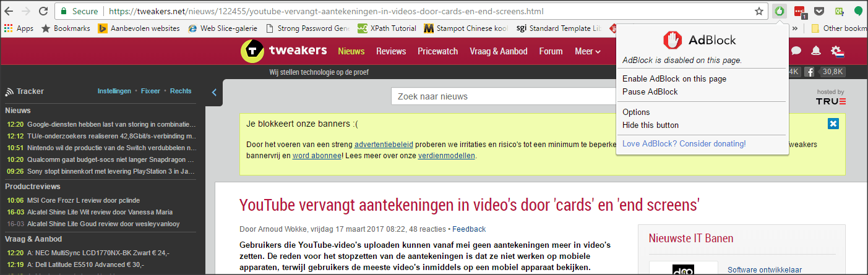Click Love AdBlock? Consider donating link
The width and height of the screenshot is (868, 275).
click(684, 143)
